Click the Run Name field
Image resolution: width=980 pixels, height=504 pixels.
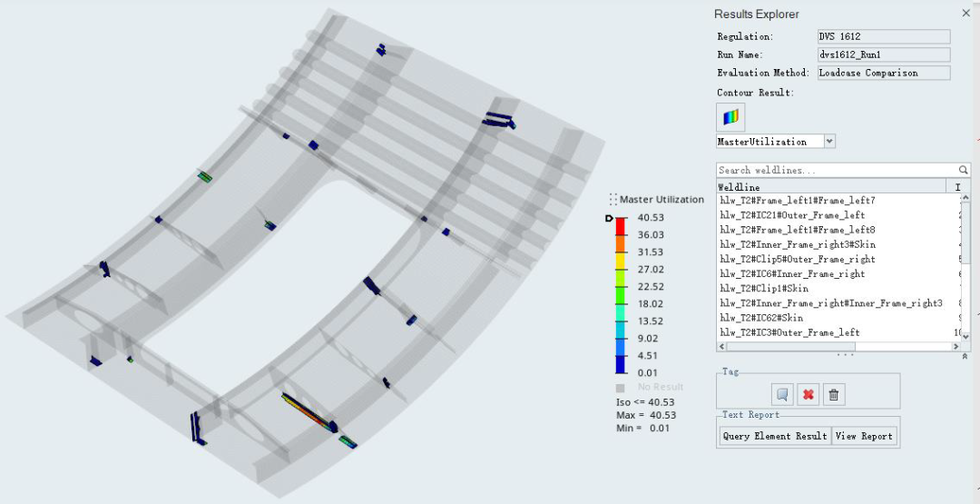click(883, 54)
